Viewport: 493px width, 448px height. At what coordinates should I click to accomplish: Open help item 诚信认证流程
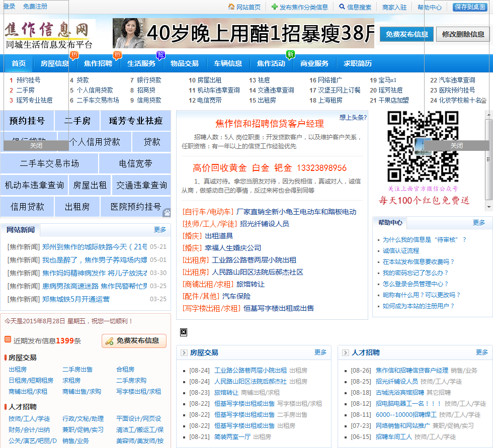point(401,251)
